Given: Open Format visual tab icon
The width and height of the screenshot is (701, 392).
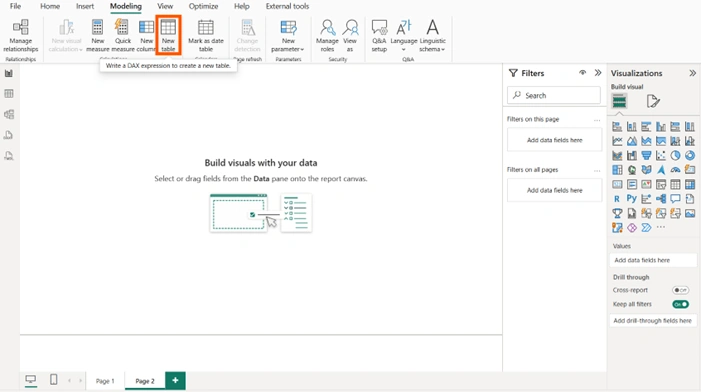Looking at the screenshot, I should click(x=653, y=101).
